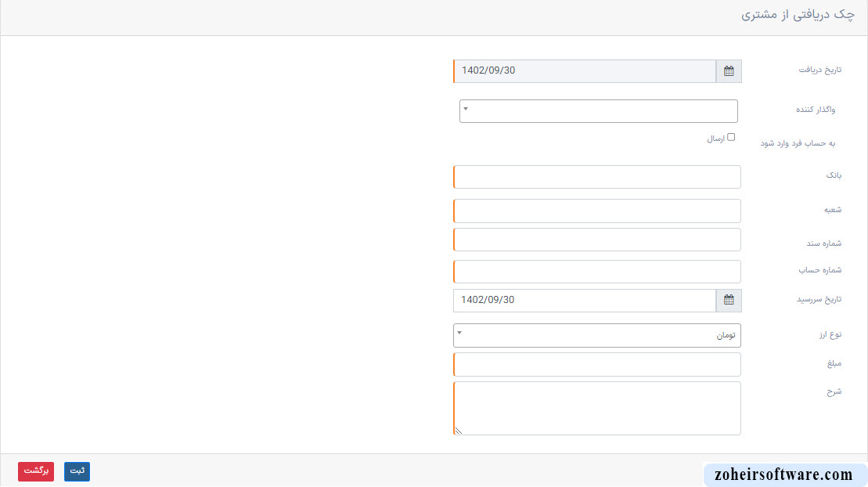The width and height of the screenshot is (868, 487).
Task: Click the ثبت submit button
Action: coord(77,471)
